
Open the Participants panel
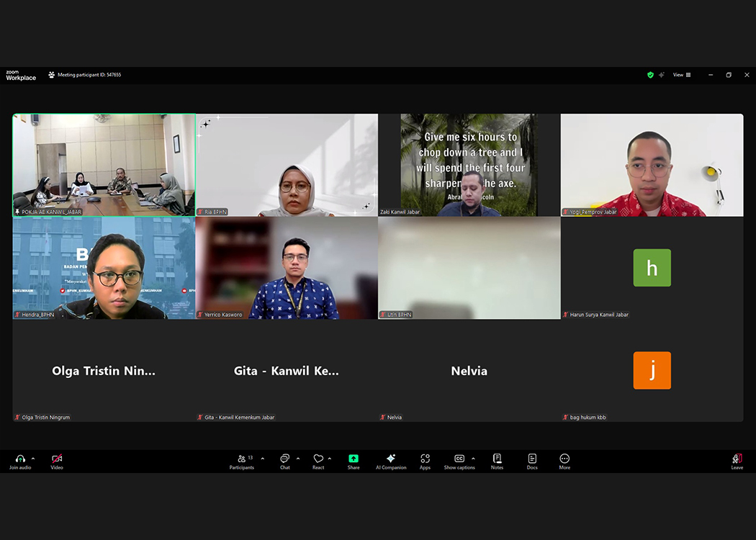242,459
